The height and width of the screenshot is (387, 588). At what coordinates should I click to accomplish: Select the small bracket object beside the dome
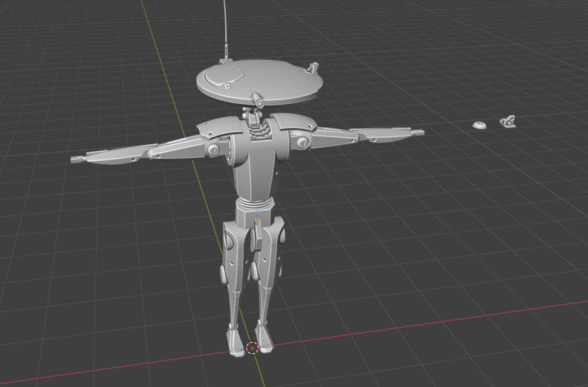click(508, 122)
